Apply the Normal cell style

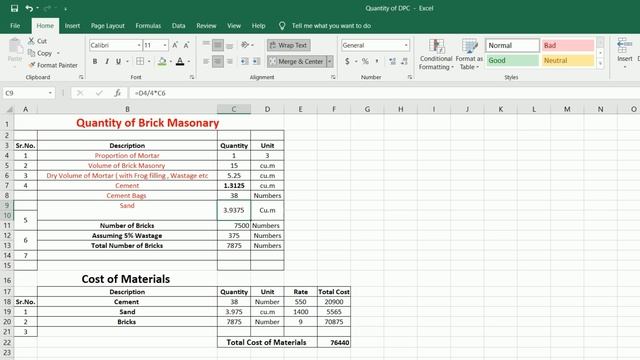pyautogui.click(x=513, y=45)
